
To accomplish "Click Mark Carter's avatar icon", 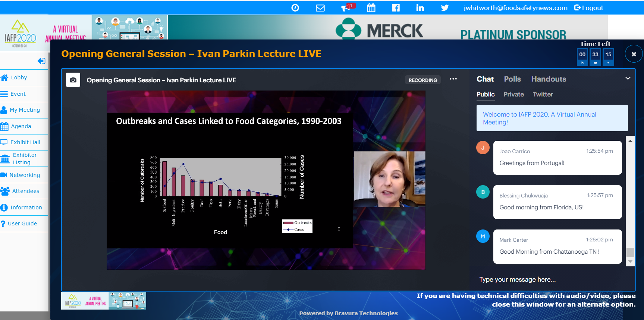I will (483, 236).
